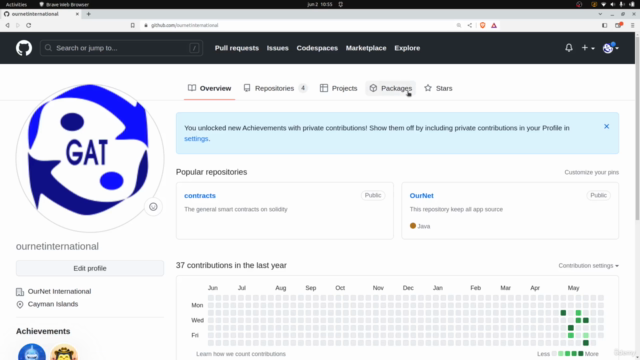This screenshot has height=360, width=640.
Task: Open the contracts repository
Action: 200,196
